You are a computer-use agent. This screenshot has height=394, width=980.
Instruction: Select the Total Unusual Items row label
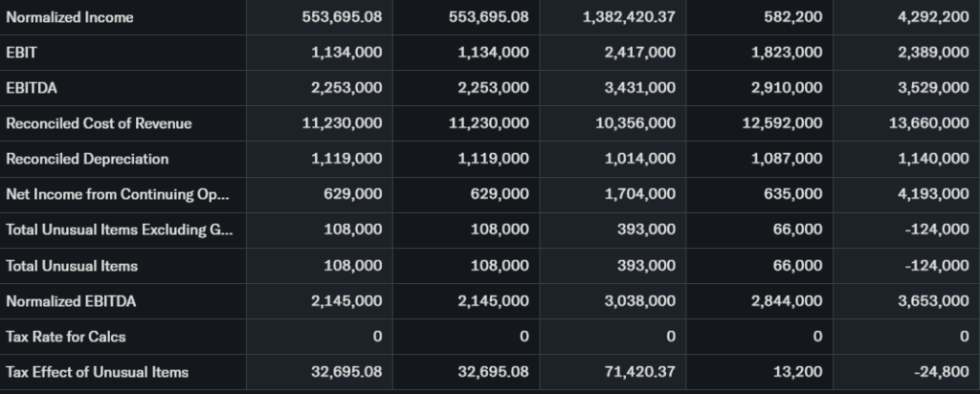tap(72, 265)
